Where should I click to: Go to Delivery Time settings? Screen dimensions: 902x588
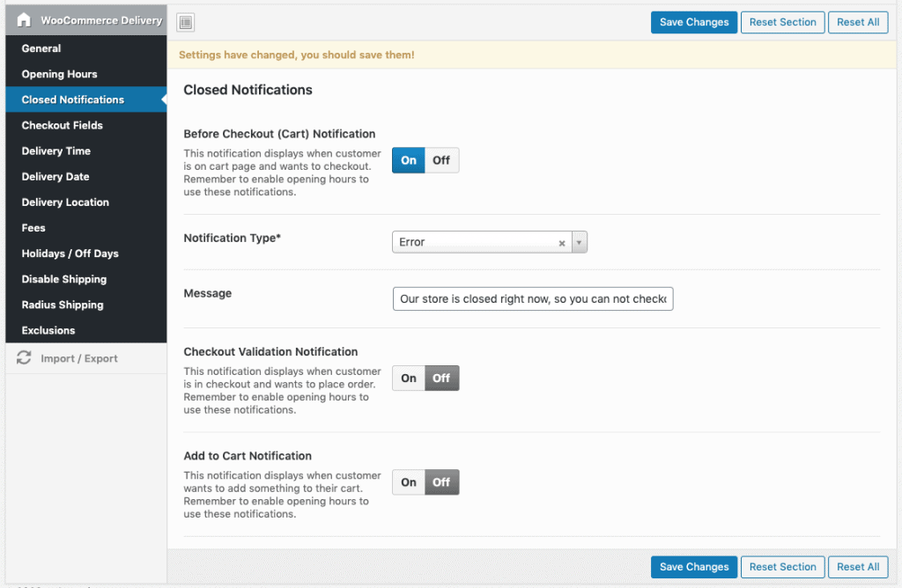(55, 151)
